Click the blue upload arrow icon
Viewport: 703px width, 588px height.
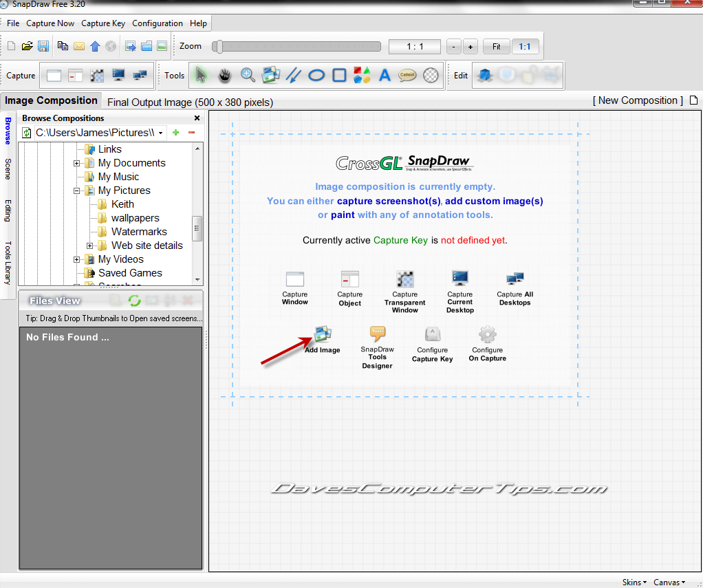point(95,46)
